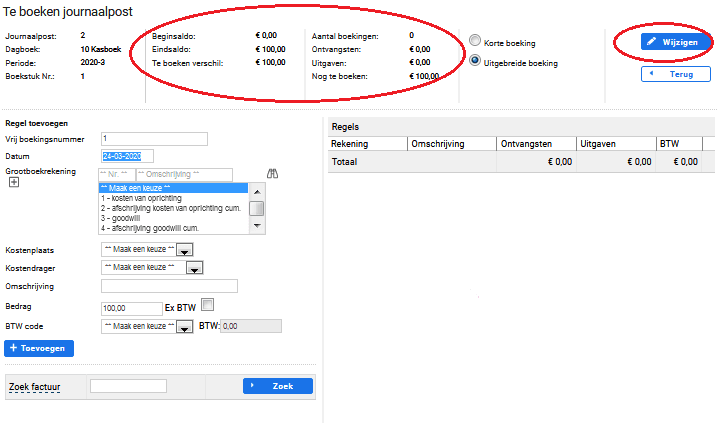Expand the plus icon under Grootboekrekening
Screen dimensions: 717x424
14,182
